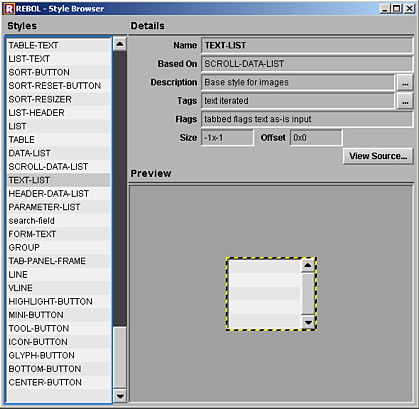Click the REBOL logo icon in title bar
419x409 pixels.
coord(9,9)
